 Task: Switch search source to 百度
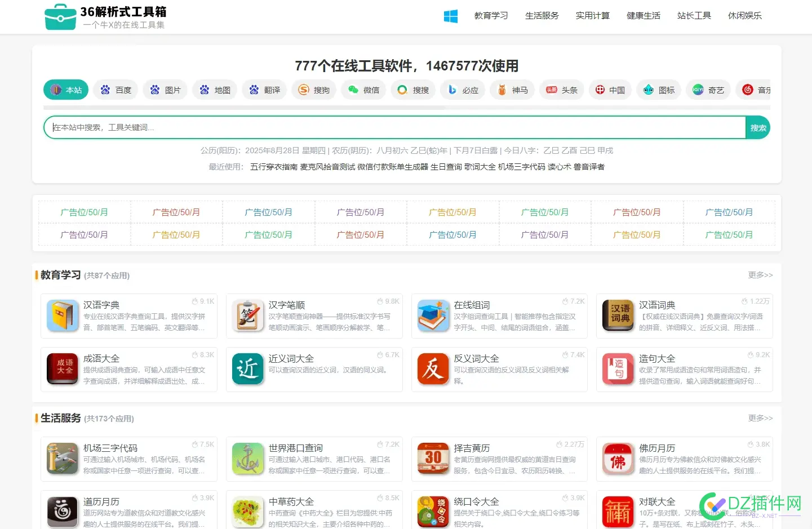[x=116, y=90]
